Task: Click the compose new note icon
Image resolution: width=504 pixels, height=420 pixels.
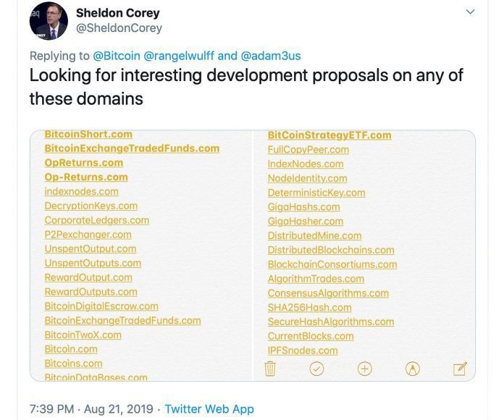Action: click(x=460, y=369)
